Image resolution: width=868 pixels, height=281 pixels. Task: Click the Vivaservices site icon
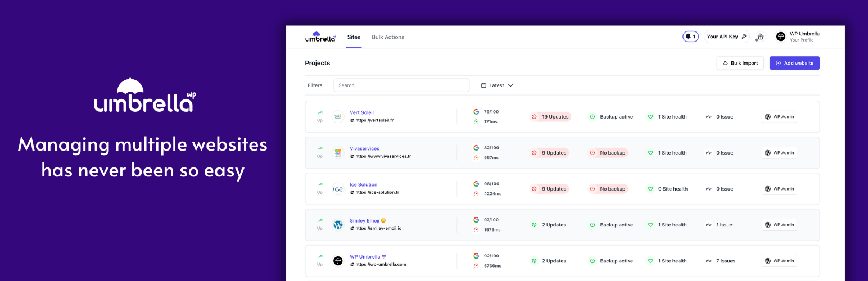pos(338,153)
